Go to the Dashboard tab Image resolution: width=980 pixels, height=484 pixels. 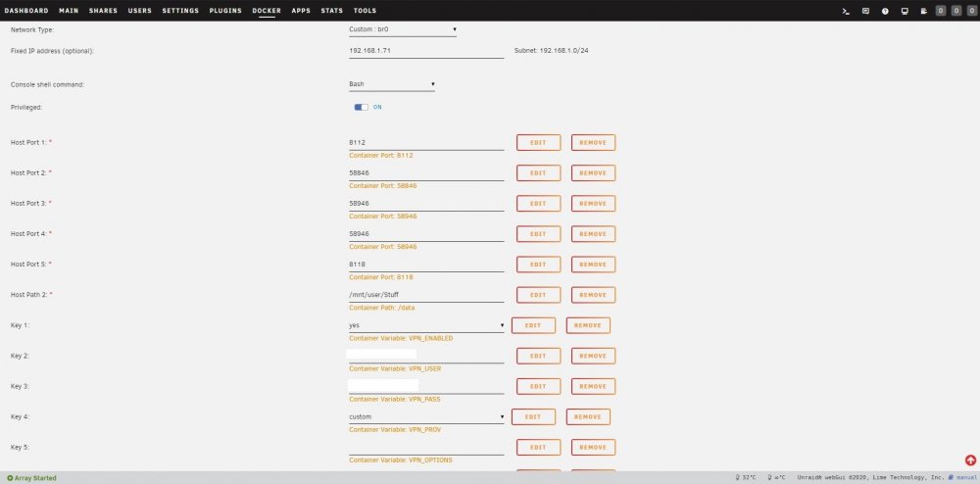[x=26, y=11]
